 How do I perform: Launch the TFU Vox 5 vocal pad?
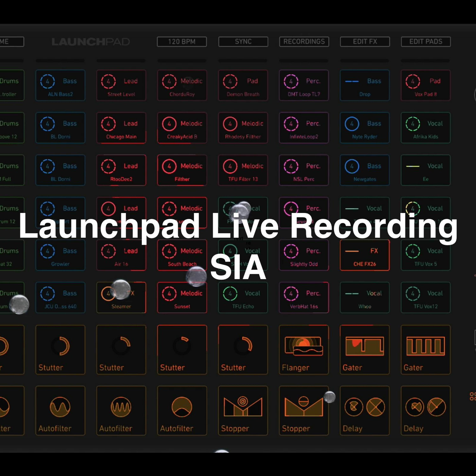[x=426, y=255]
